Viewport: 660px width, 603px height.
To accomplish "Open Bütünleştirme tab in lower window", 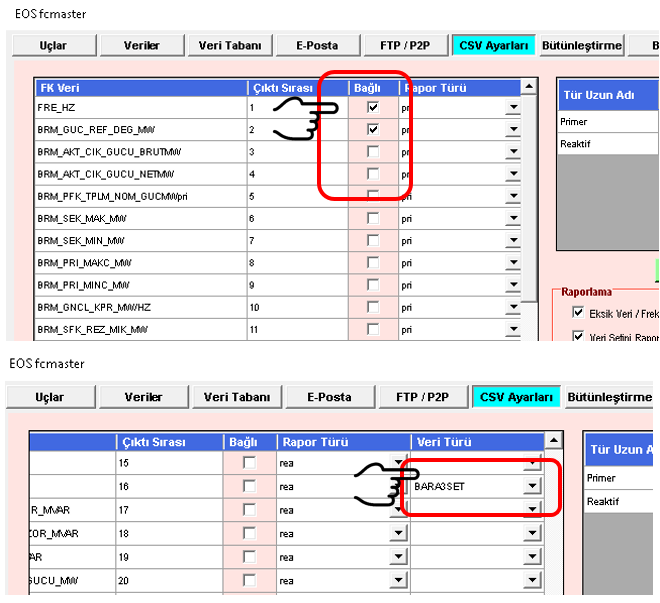I will click(609, 397).
